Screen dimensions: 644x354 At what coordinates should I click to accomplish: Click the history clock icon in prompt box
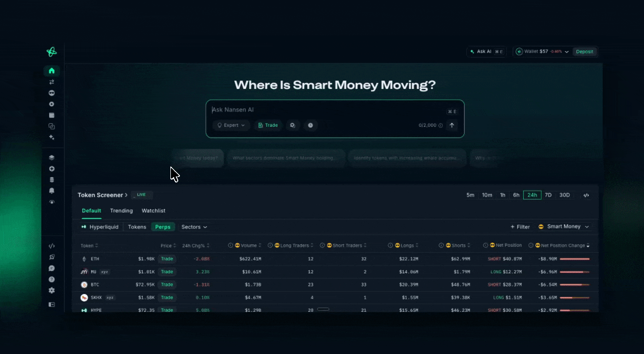310,125
